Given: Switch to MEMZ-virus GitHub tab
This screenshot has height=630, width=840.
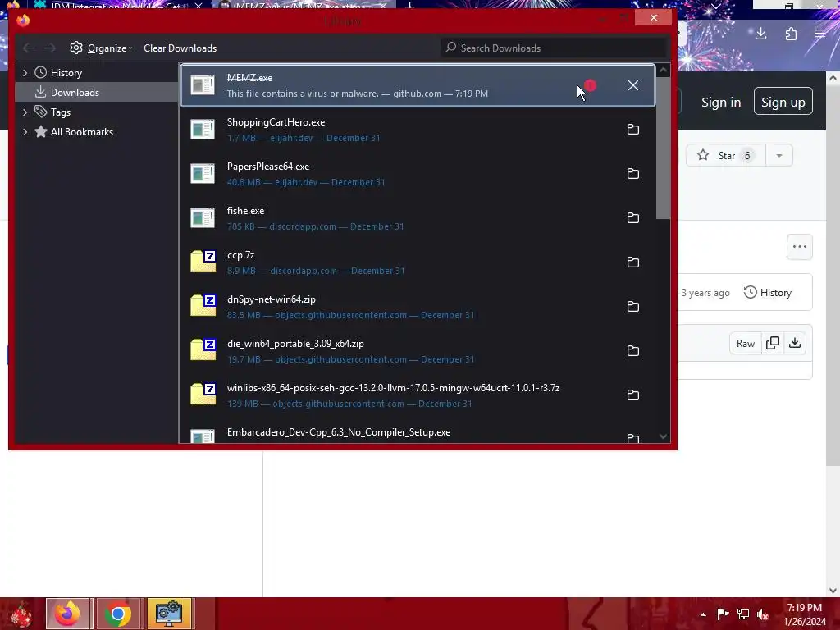Looking at the screenshot, I should pos(304,5).
